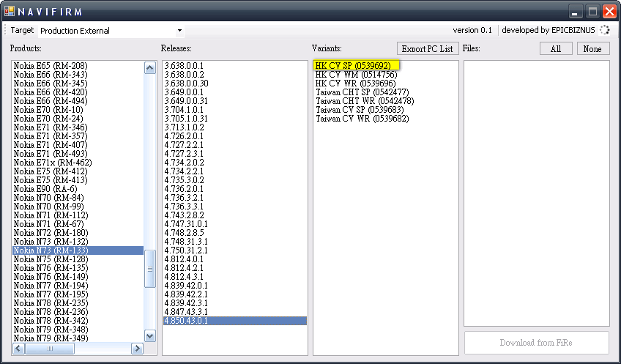
Task: Select variant Taiwan CHT WR (0542478)
Action: [x=365, y=101]
